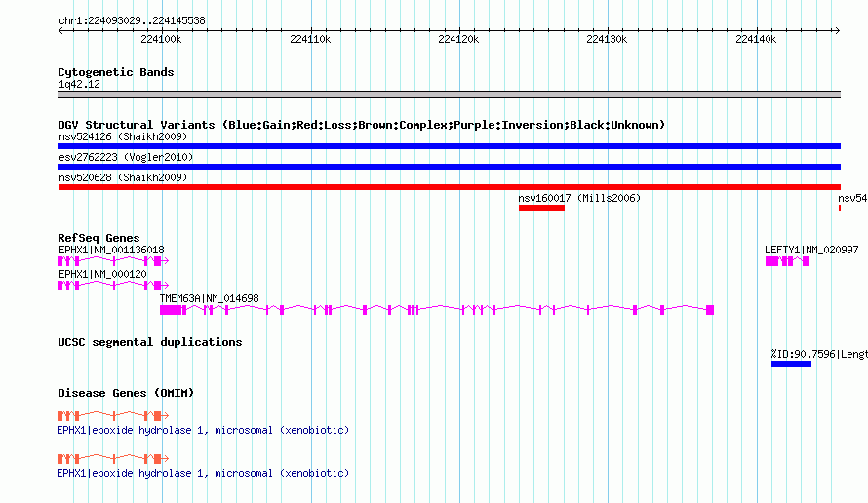The height and width of the screenshot is (503, 868).
Task: Click the 224120k ruler tick label
Action: point(458,39)
